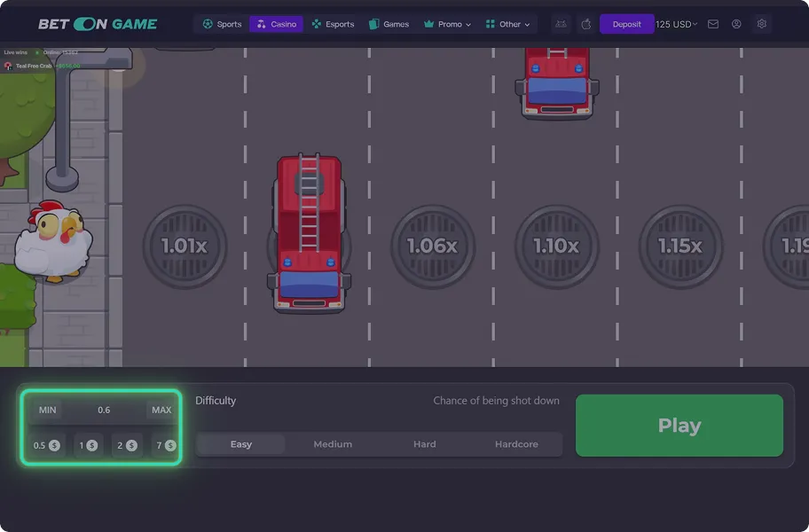Select the Easy difficulty option

[x=241, y=444]
